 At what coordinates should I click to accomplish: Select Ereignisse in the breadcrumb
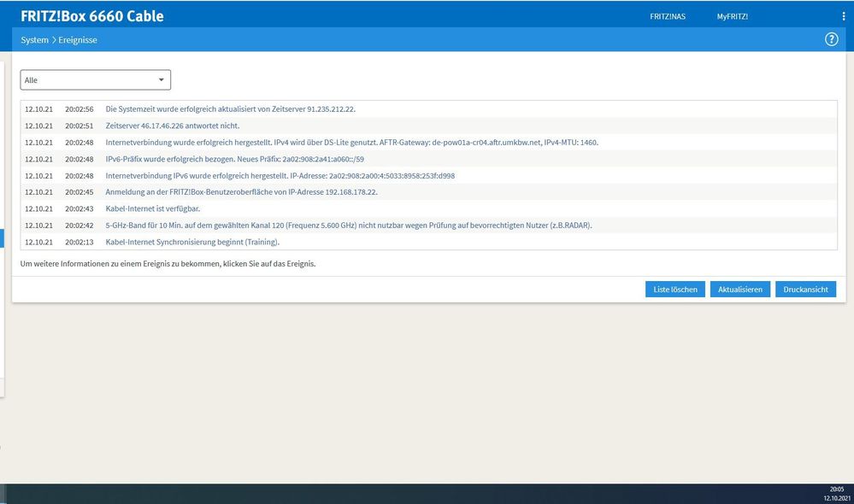78,40
